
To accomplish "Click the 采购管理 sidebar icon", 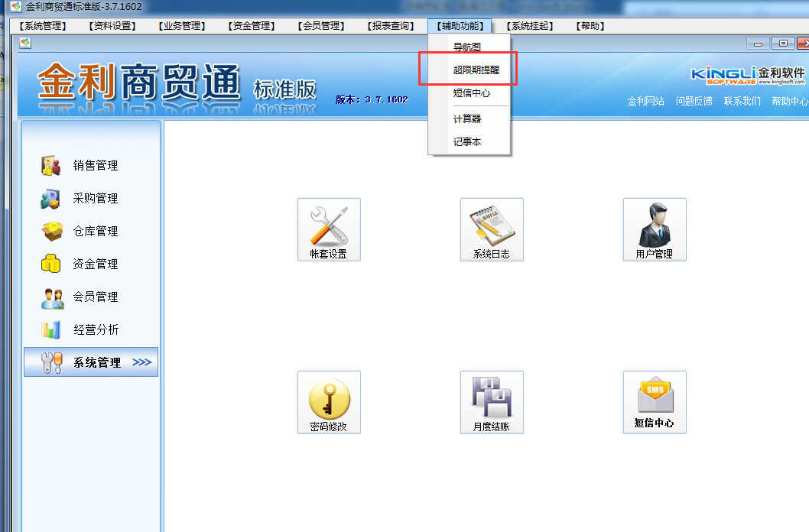I will 51,199.
